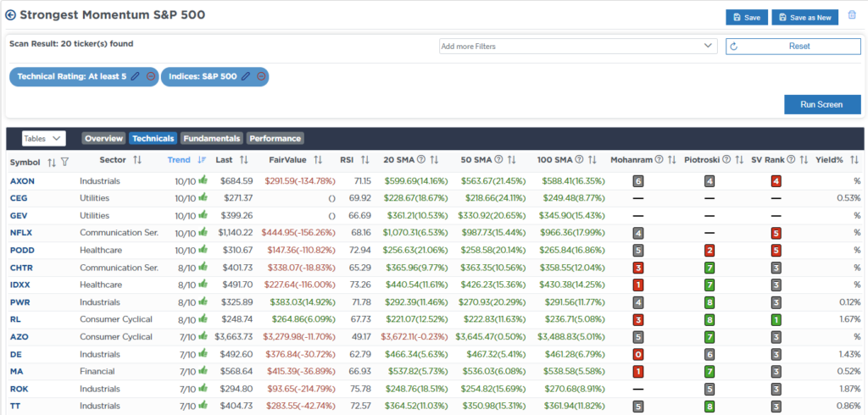The image size is (868, 415).
Task: Expand the Tables view dropdown
Action: (x=44, y=138)
